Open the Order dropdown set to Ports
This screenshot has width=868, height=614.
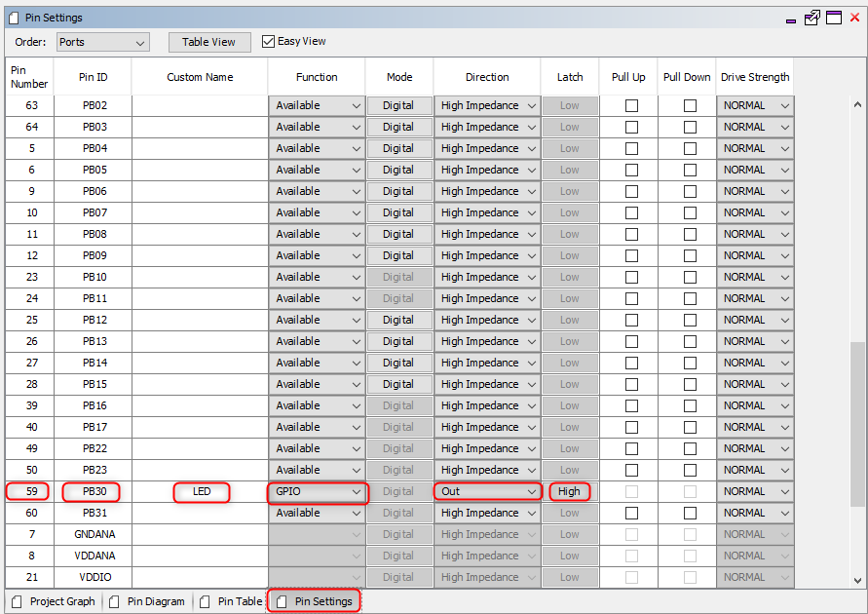[x=102, y=42]
